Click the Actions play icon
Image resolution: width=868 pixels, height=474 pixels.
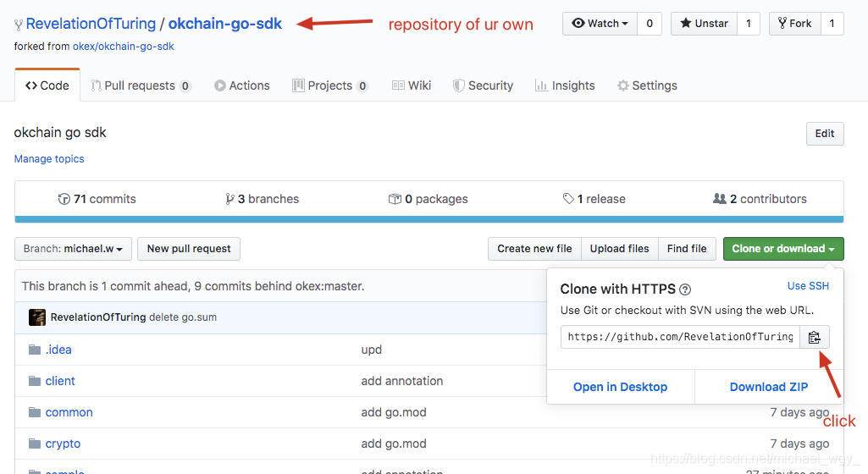220,85
